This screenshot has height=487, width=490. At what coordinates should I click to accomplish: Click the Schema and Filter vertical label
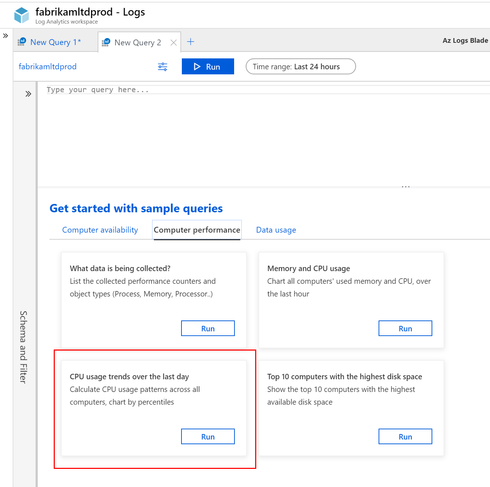[x=23, y=347]
